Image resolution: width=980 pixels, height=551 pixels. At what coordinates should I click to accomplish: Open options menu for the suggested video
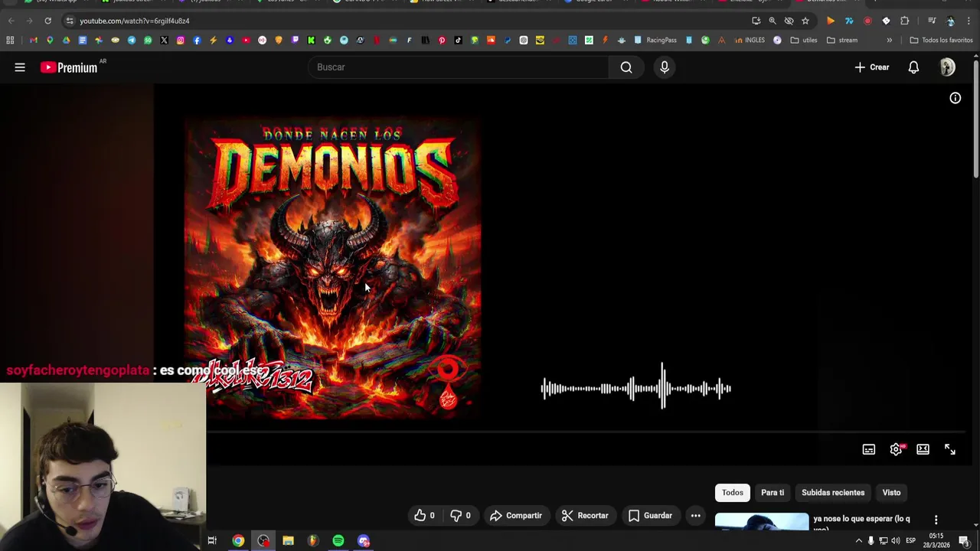point(936,520)
